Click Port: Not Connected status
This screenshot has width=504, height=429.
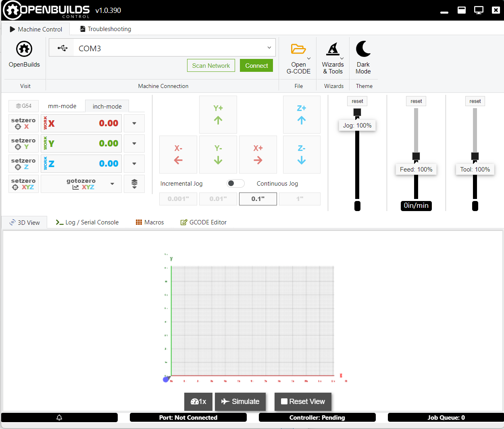click(188, 418)
